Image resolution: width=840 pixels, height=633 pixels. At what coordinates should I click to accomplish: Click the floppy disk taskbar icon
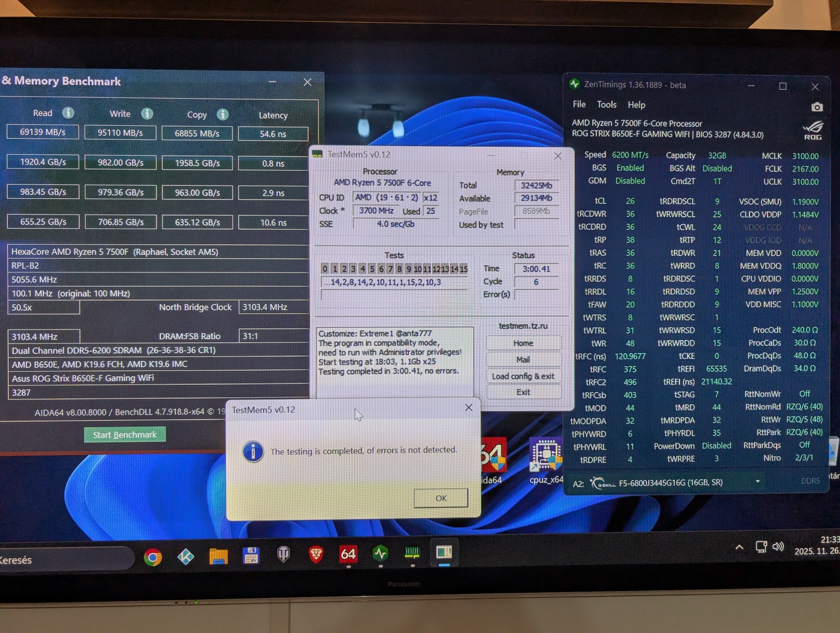coord(251,555)
